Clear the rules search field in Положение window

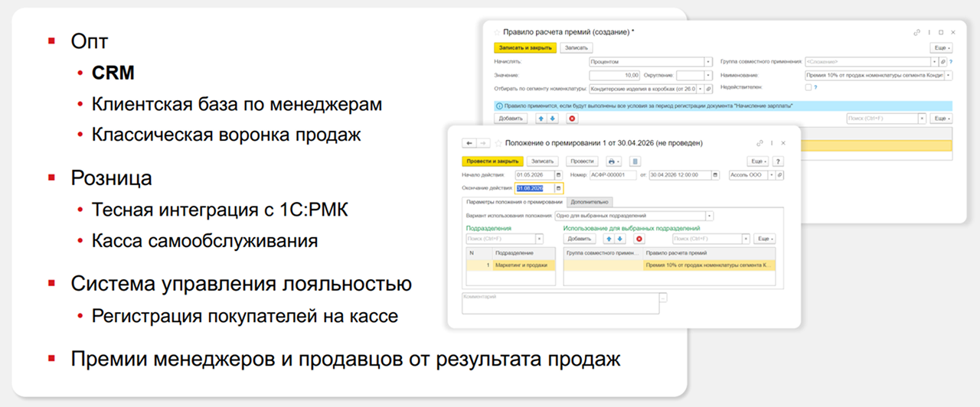[744, 239]
